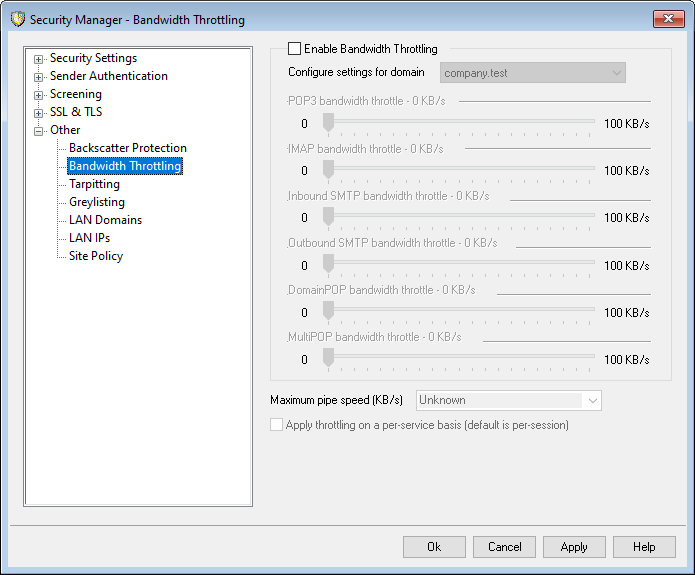The width and height of the screenshot is (695, 575).
Task: Click the POP3 bandwidth throttle slider handle
Action: (327, 123)
